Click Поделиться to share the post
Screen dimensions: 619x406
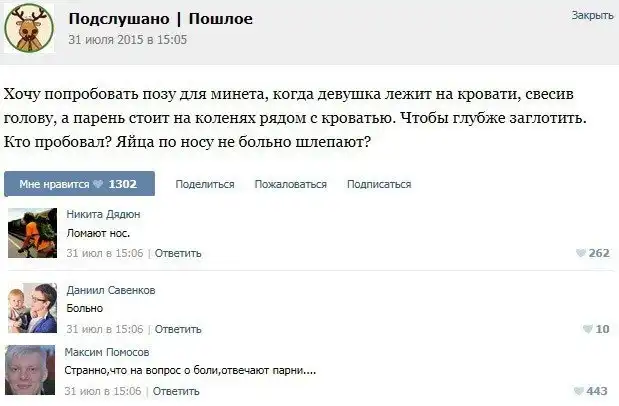tap(204, 184)
